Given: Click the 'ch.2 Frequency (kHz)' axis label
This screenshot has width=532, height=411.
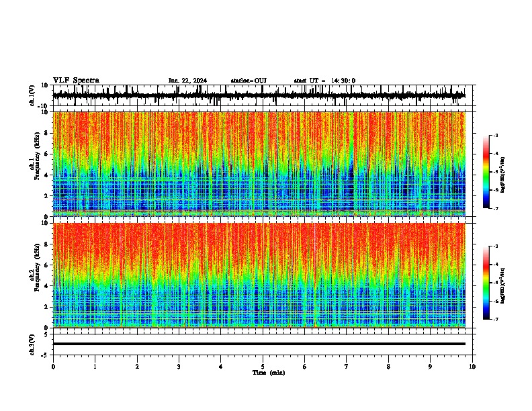Looking at the screenshot, I should [35, 267].
